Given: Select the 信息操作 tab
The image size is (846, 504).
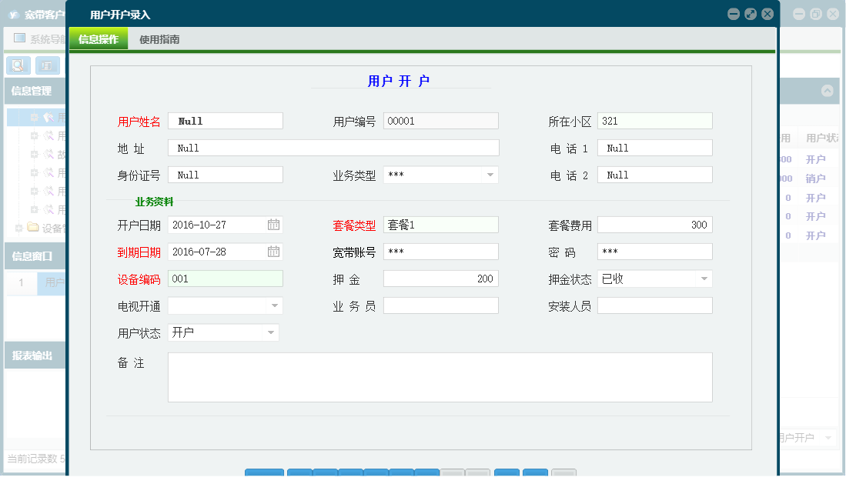Looking at the screenshot, I should point(98,38).
